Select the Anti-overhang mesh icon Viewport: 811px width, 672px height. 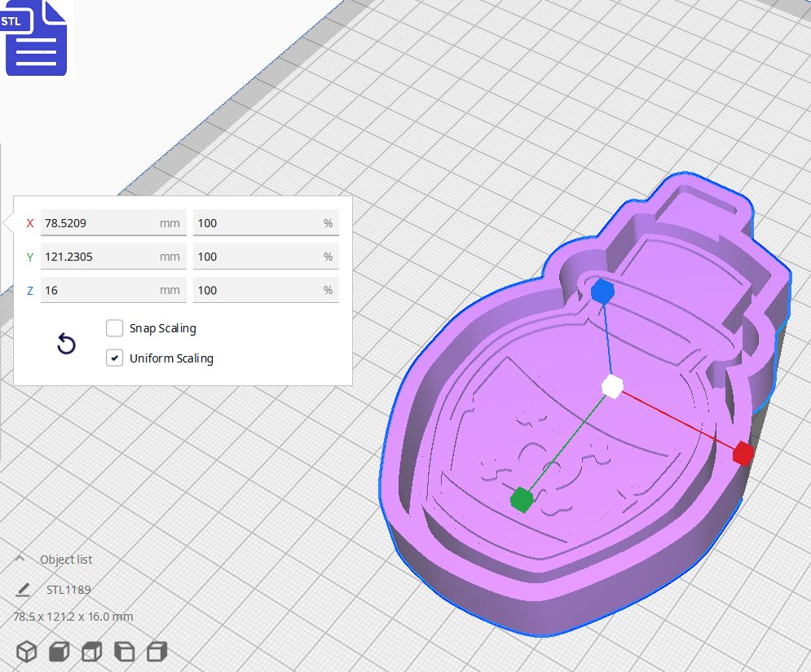[155, 651]
